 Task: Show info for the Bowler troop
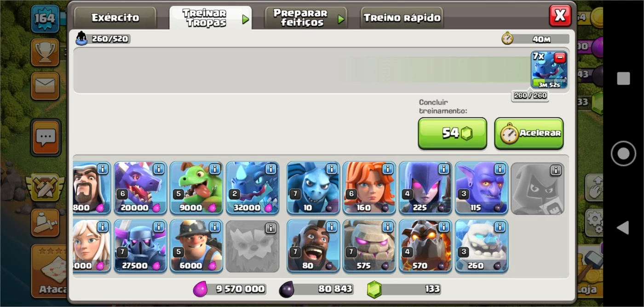point(500,169)
